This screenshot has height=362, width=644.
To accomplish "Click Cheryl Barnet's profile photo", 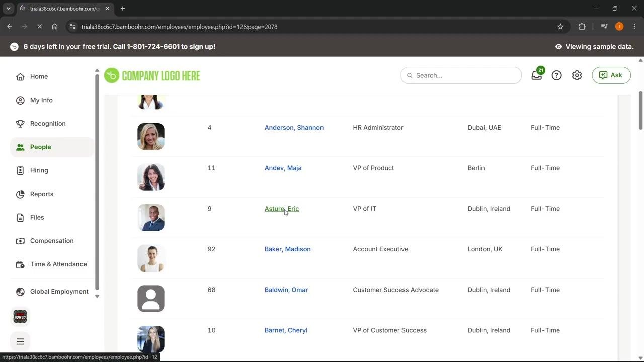I will (x=151, y=339).
